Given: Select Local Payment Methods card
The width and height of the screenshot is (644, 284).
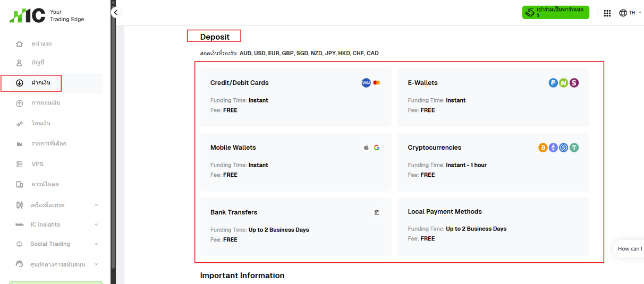Looking at the screenshot, I should (x=493, y=227).
